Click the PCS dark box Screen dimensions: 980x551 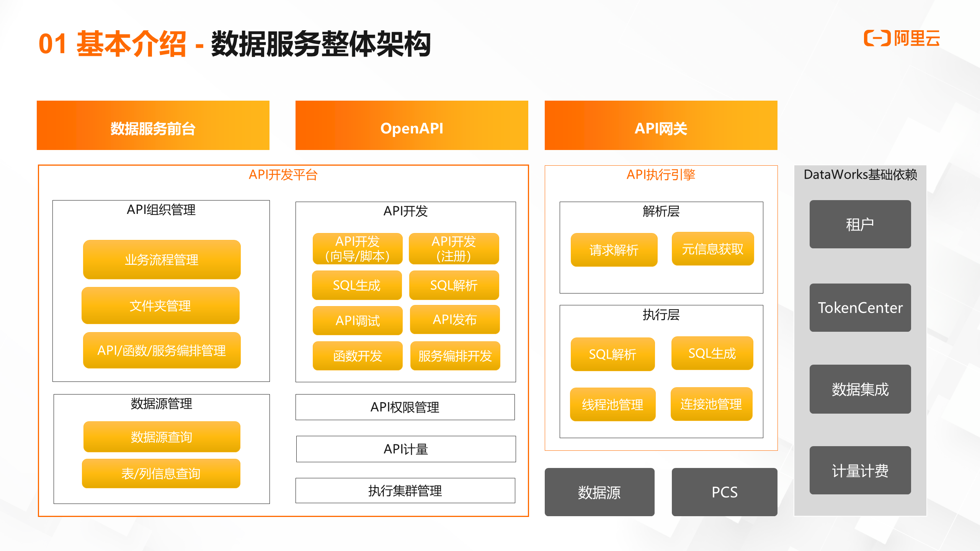pyautogui.click(x=724, y=492)
